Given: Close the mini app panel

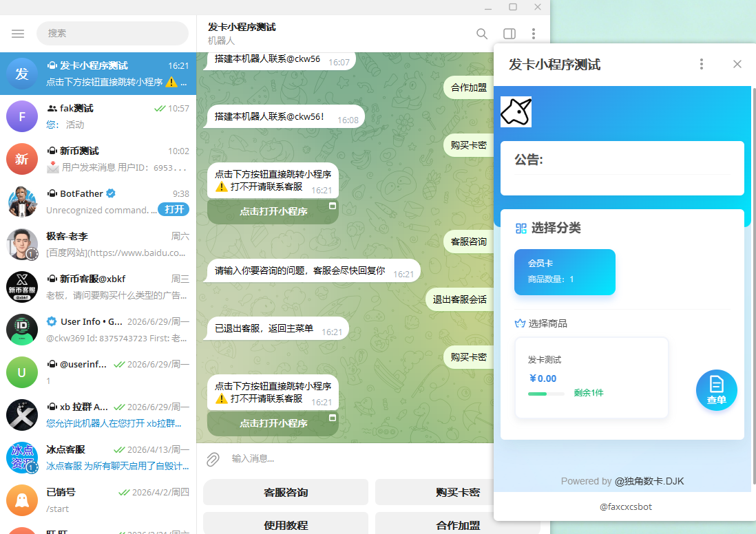Looking at the screenshot, I should [737, 64].
